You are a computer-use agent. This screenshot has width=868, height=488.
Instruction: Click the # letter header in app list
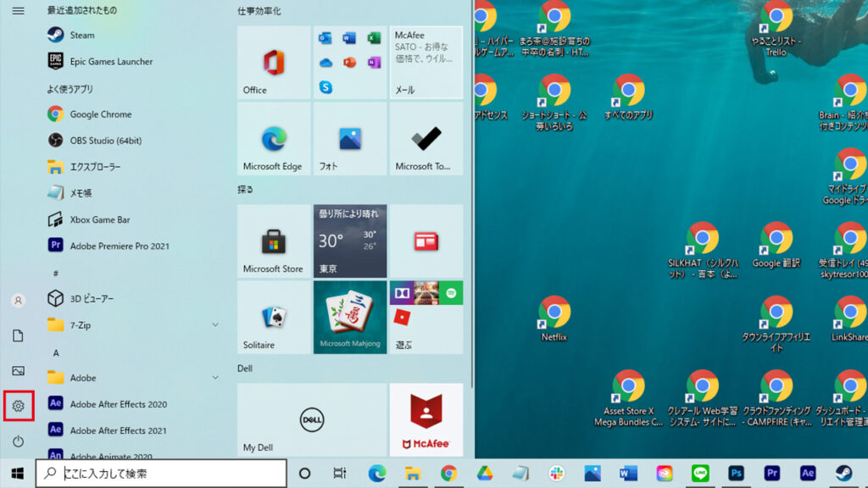tap(56, 274)
